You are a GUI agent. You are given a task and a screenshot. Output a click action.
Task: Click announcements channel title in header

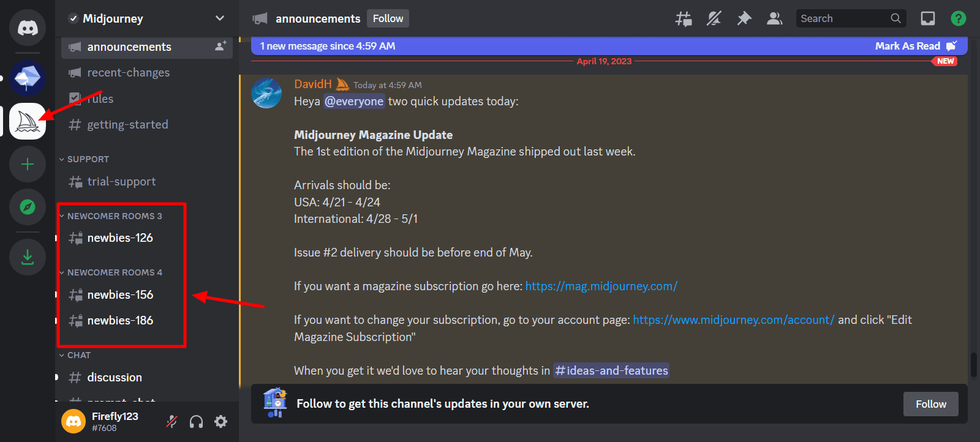click(x=318, y=19)
